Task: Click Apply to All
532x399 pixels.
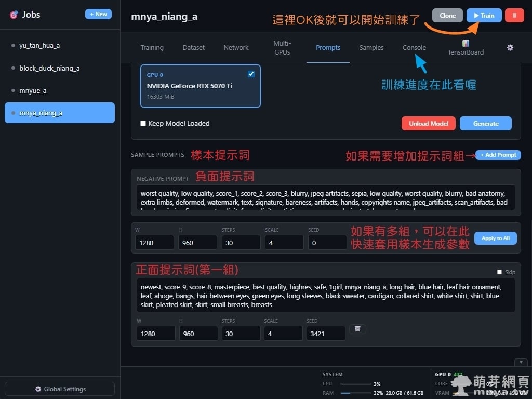Action: click(495, 238)
